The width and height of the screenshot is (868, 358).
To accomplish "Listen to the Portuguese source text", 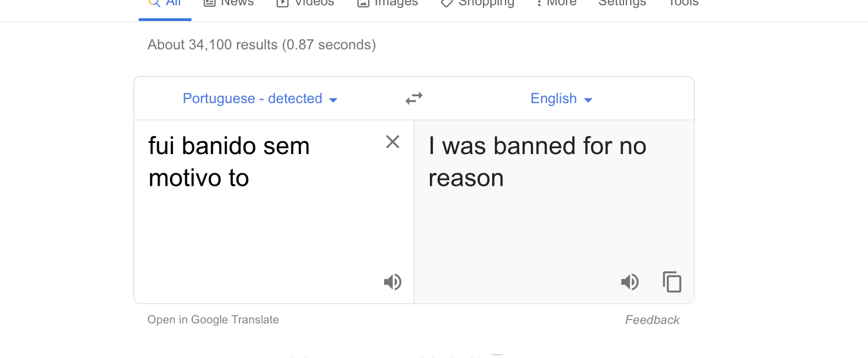I will click(392, 282).
